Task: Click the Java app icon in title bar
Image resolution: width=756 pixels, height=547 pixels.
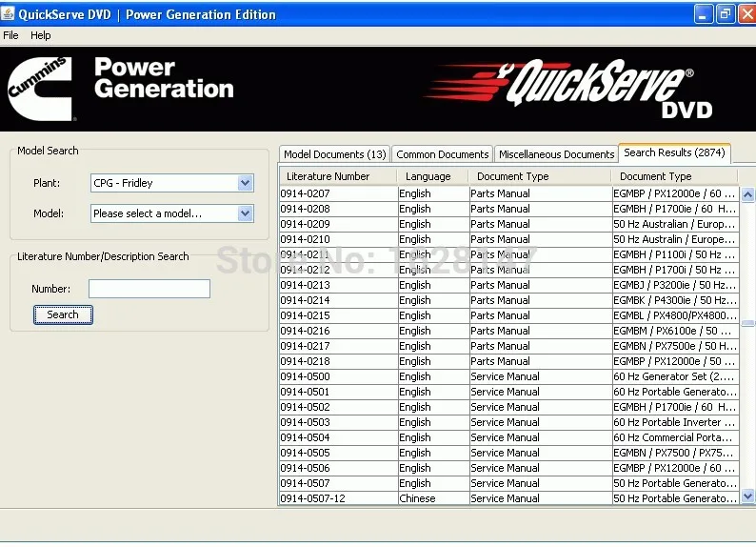Action: coord(8,13)
